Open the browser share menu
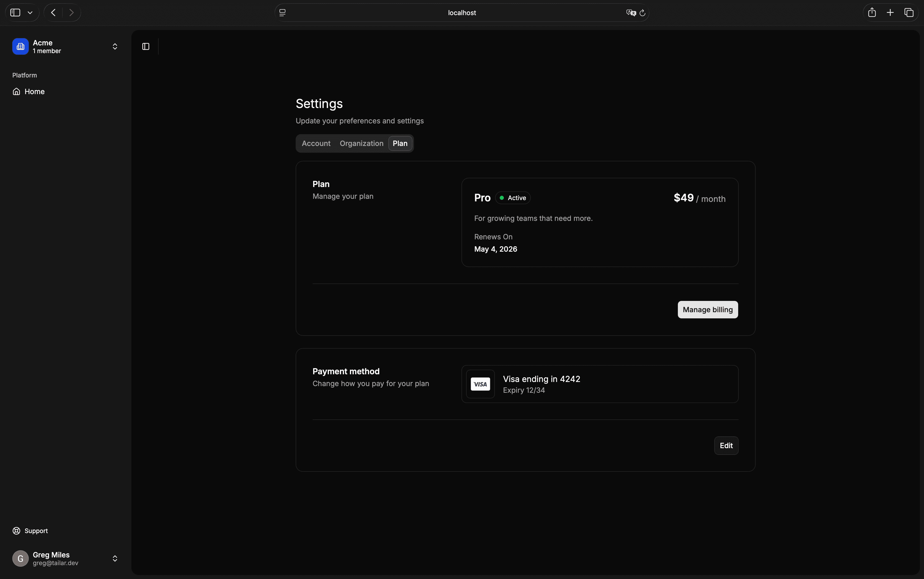The image size is (924, 579). [872, 13]
